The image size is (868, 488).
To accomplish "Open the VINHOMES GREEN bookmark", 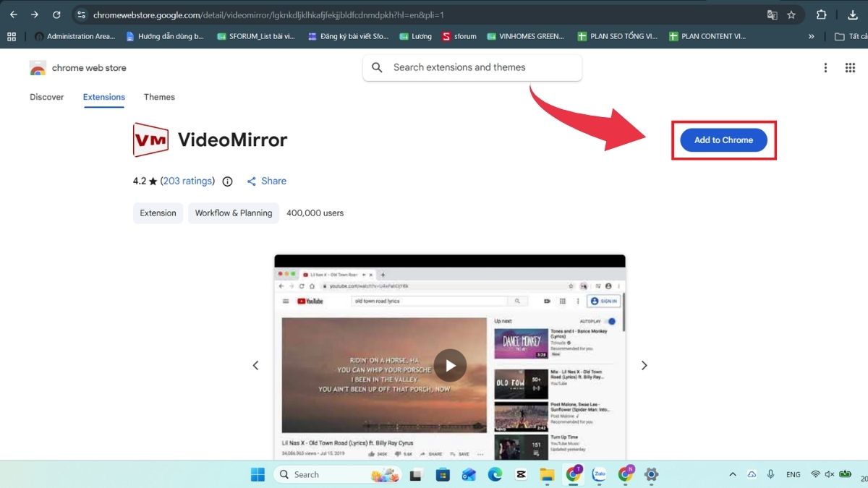I will [526, 36].
